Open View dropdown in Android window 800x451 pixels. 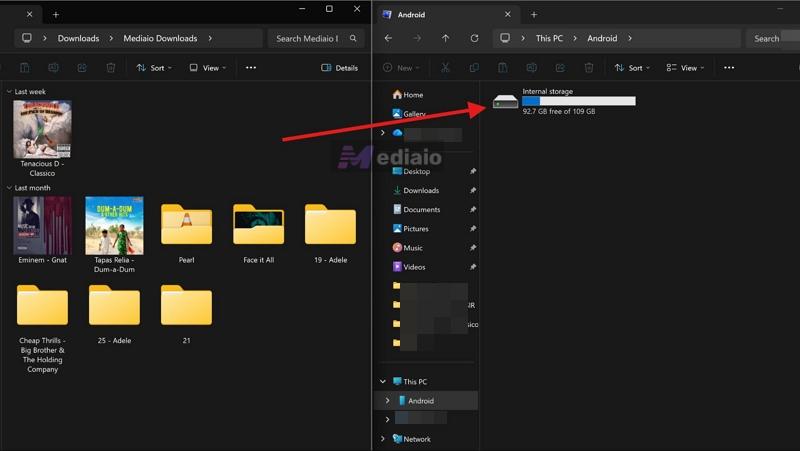685,68
